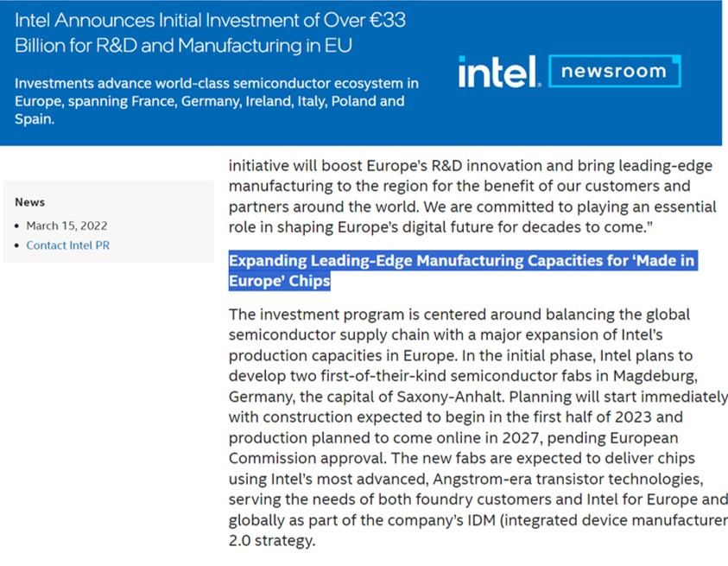Click the bullet before Contact Intel PR
The image size is (728, 566).
coord(16,245)
